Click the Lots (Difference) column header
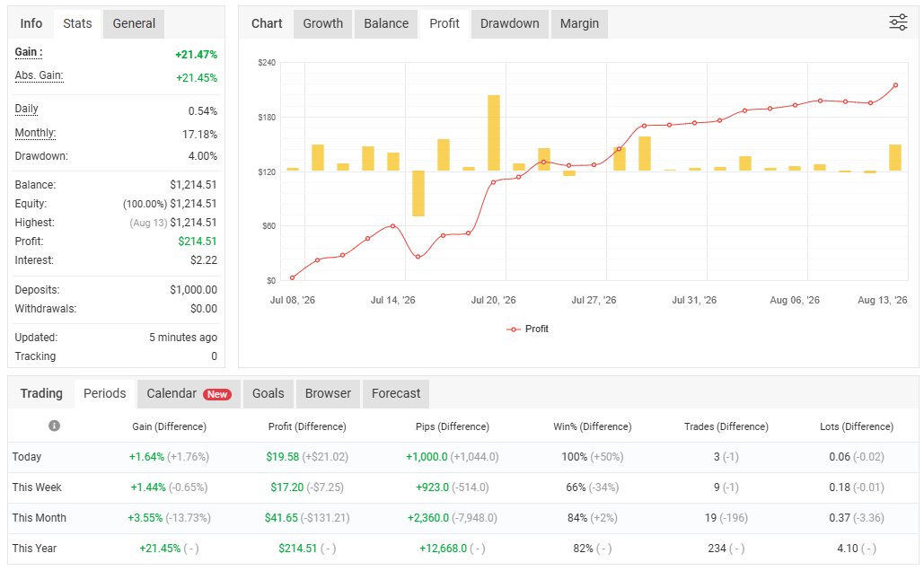 coord(857,426)
